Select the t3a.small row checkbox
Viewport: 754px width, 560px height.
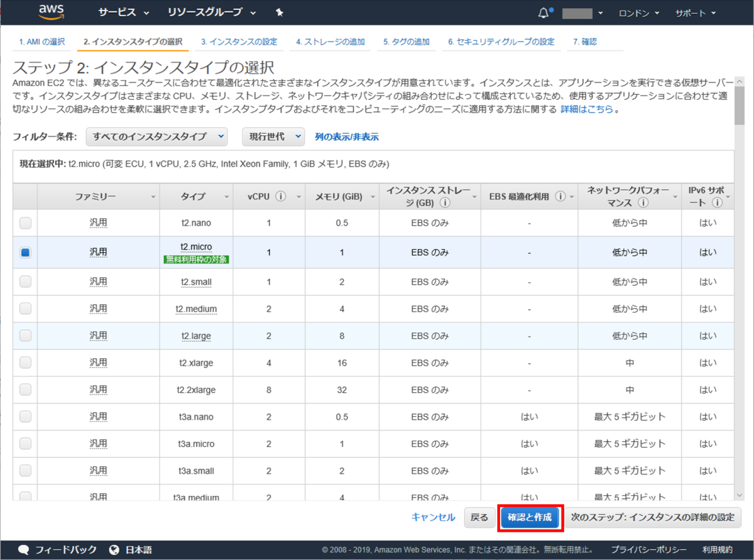(25, 471)
